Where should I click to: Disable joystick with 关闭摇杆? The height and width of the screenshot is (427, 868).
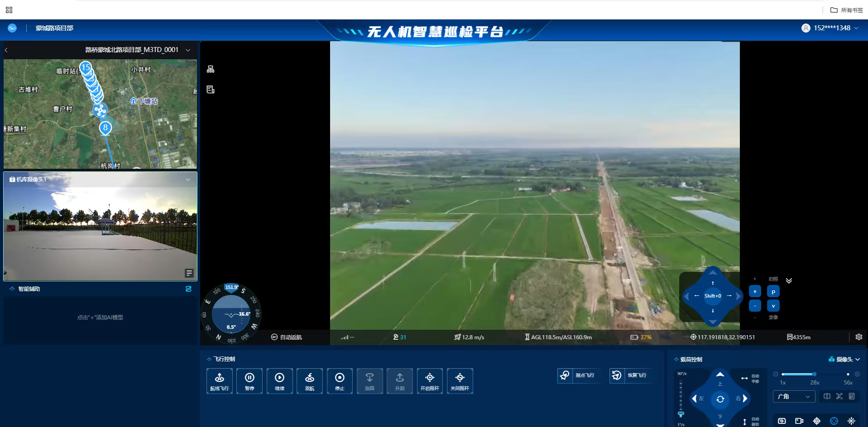(x=460, y=381)
